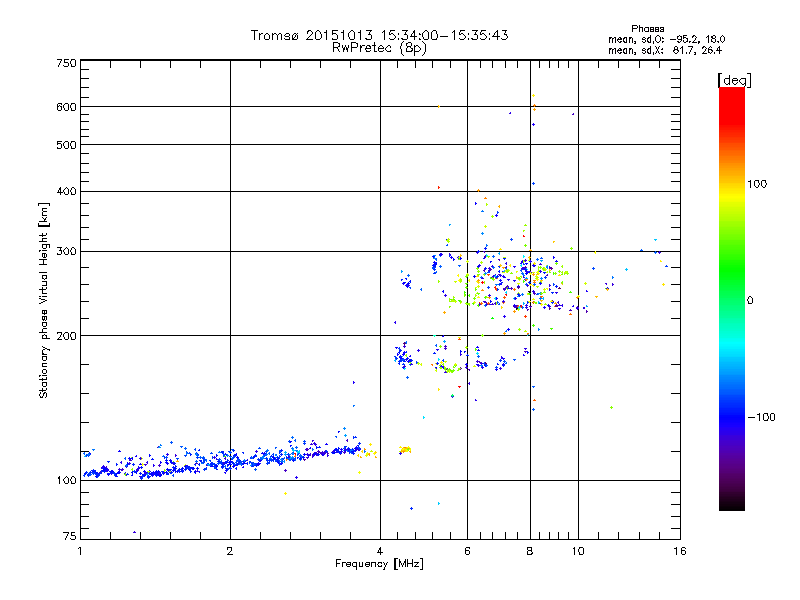Viewport: 800px width, 600px height.
Task: Click the x-axis tick label "1"
Action: click(80, 551)
